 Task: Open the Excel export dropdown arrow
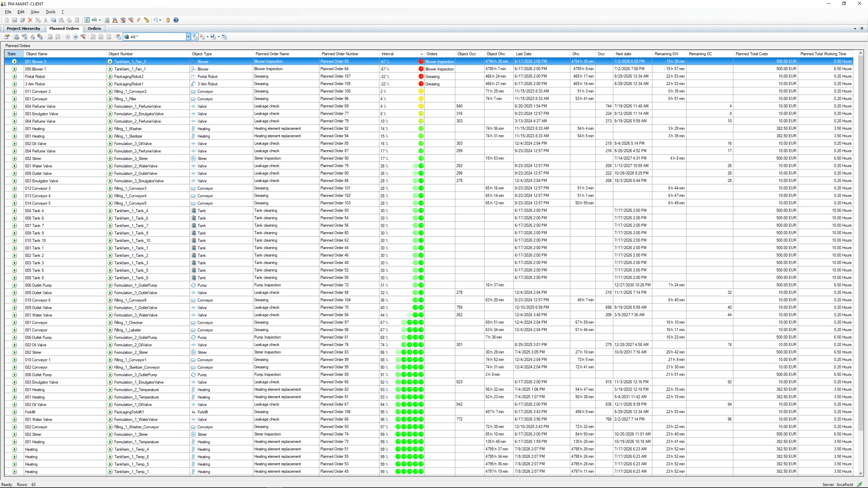(100, 20)
